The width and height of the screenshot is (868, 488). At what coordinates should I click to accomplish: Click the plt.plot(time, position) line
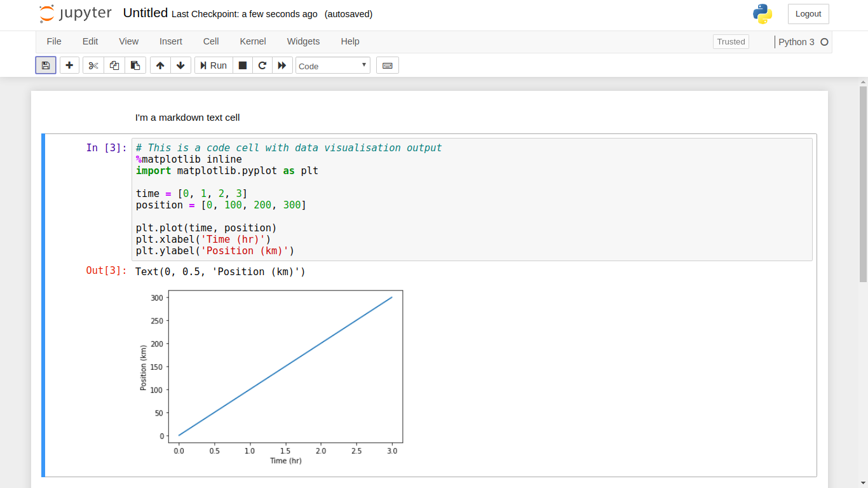207,228
